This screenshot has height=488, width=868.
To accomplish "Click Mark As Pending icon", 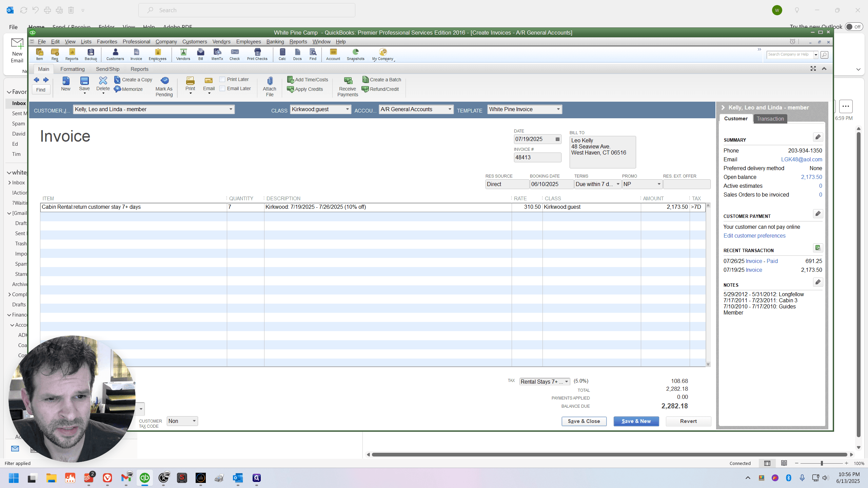I will click(164, 87).
